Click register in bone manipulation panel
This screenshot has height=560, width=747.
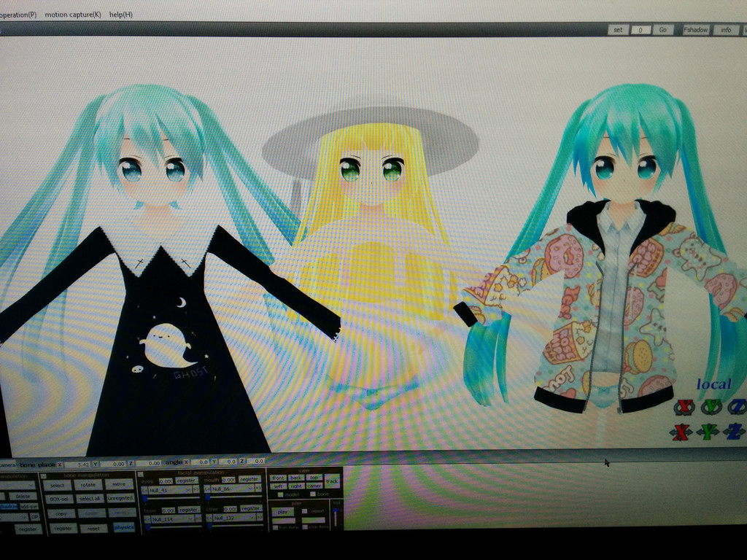point(63,528)
